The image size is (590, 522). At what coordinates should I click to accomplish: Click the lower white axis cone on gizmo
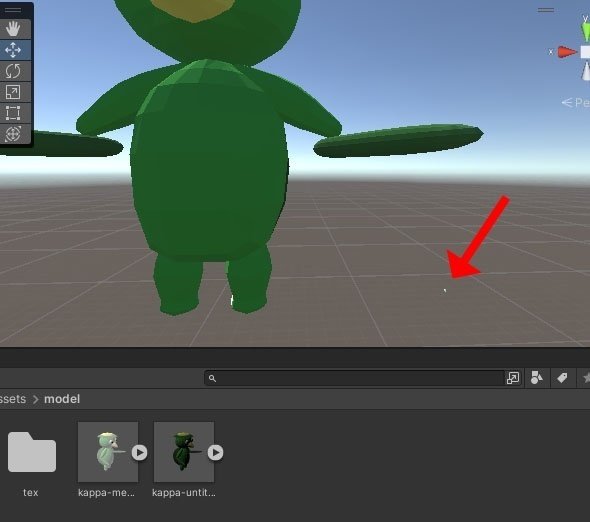tap(586, 72)
